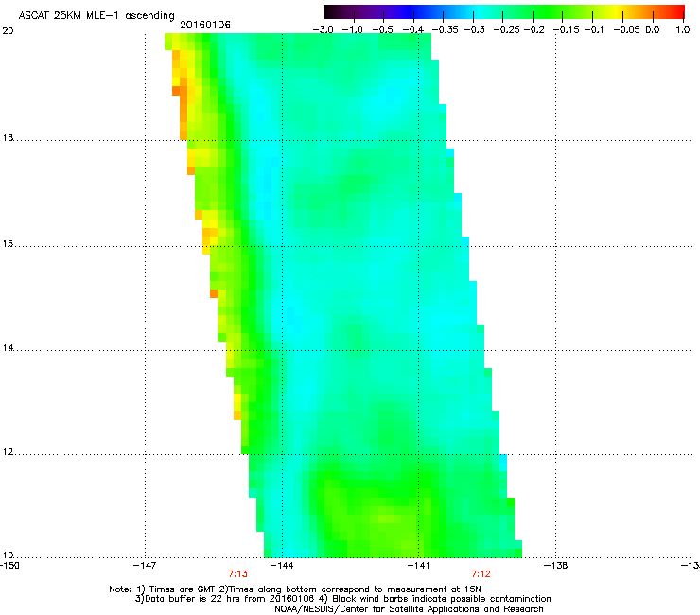Click the latitude 20 axis label

tap(8, 31)
